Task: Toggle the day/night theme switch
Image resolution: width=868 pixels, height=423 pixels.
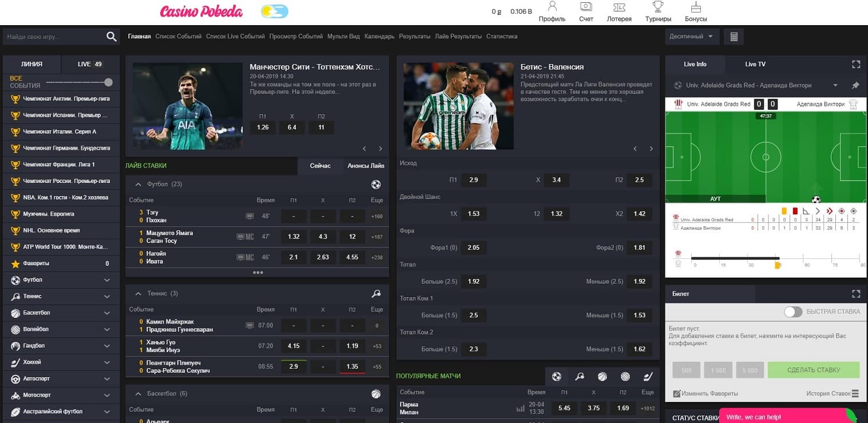Action: (275, 11)
